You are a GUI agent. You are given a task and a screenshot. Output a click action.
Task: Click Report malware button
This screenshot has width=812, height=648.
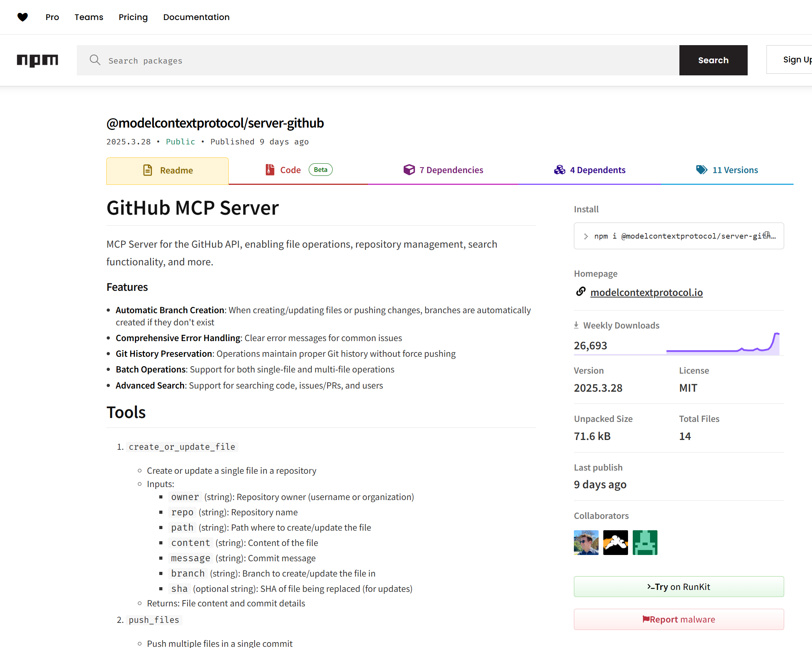pyautogui.click(x=679, y=619)
